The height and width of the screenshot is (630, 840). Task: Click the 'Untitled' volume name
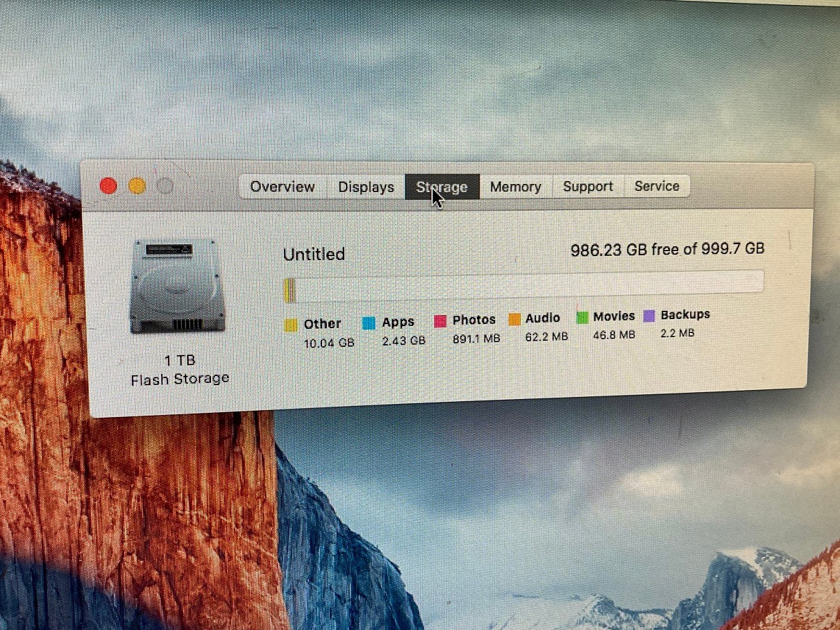[314, 255]
